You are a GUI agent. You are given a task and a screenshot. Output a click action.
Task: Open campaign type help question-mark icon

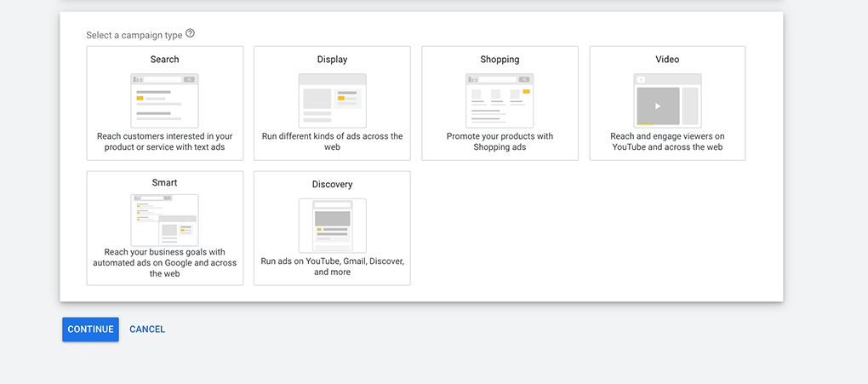[x=191, y=33]
